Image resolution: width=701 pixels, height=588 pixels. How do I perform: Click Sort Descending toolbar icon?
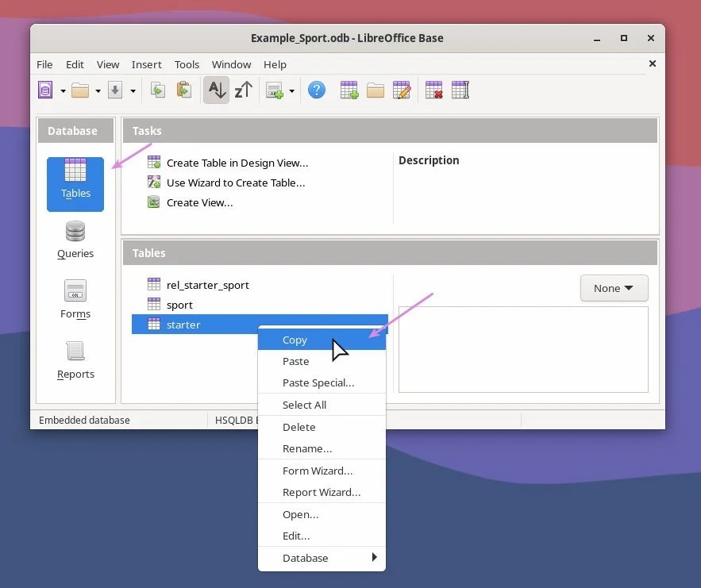tap(243, 90)
